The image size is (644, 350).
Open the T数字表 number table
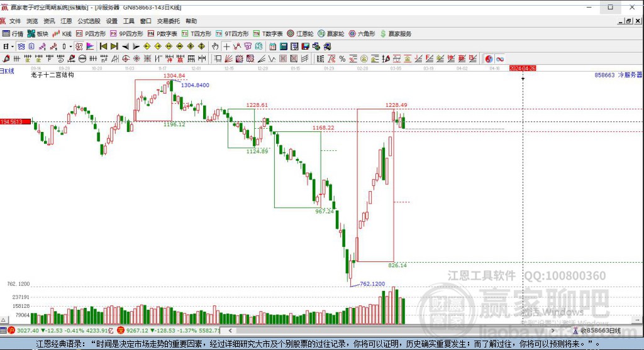[268, 34]
